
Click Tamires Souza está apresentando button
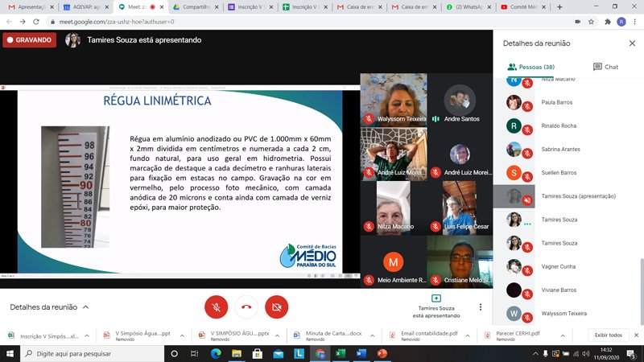point(436,306)
